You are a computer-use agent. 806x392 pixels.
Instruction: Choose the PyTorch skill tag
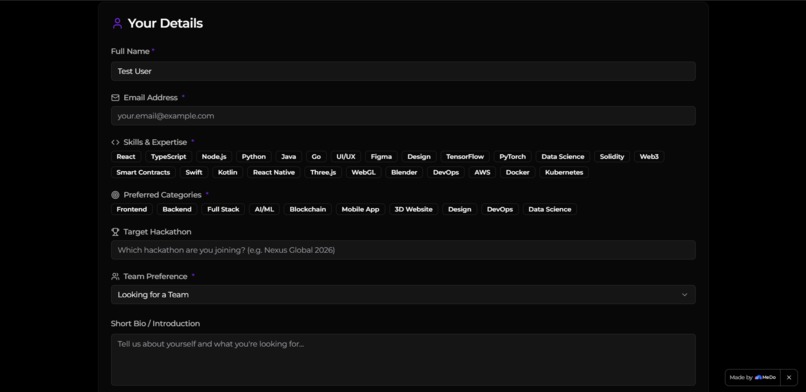[512, 157]
